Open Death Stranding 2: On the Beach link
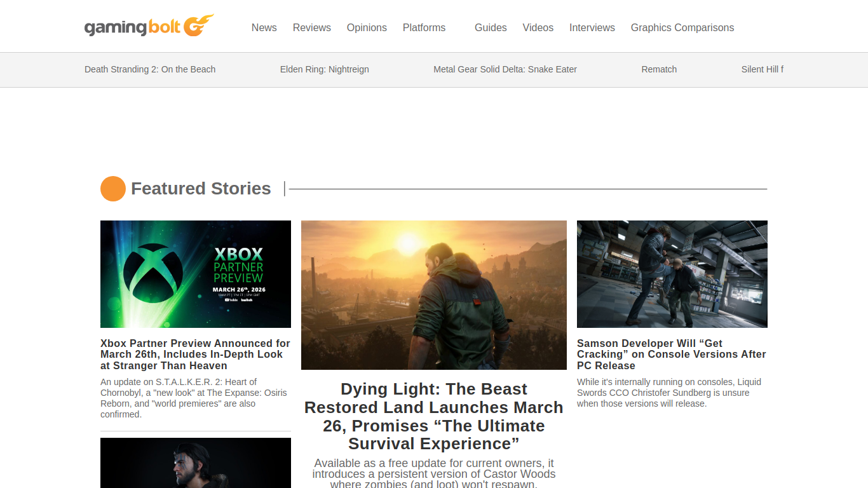 click(x=150, y=69)
